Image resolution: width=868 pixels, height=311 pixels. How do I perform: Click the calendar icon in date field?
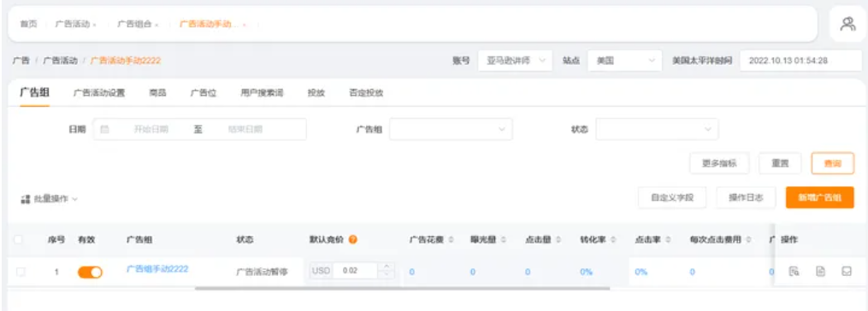104,130
